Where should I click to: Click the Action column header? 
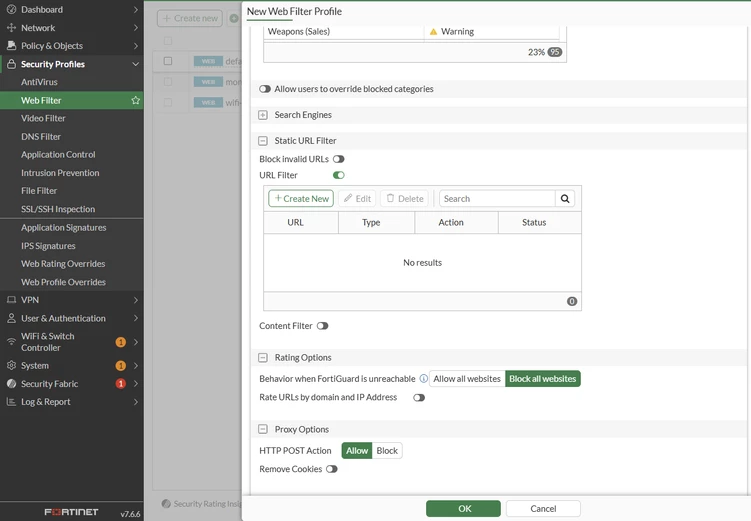coord(456,223)
